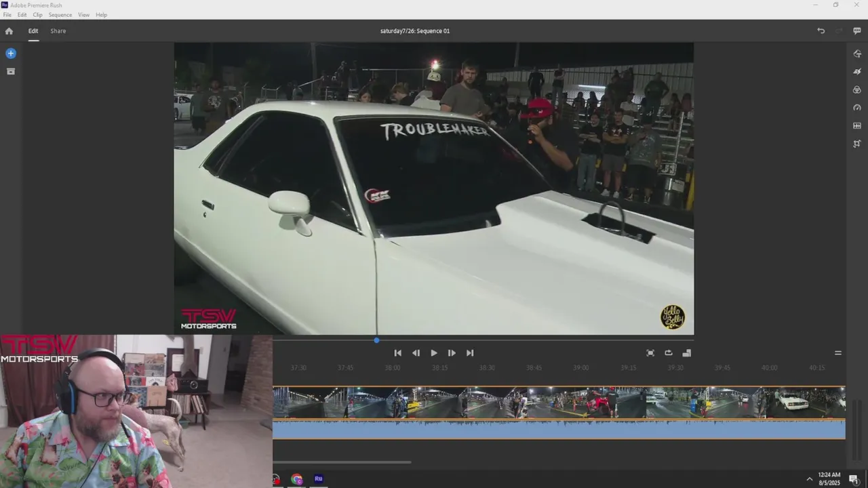Click the sequence title saturday7/26: Sequence 01
Screen dimensions: 868x488
(x=415, y=31)
